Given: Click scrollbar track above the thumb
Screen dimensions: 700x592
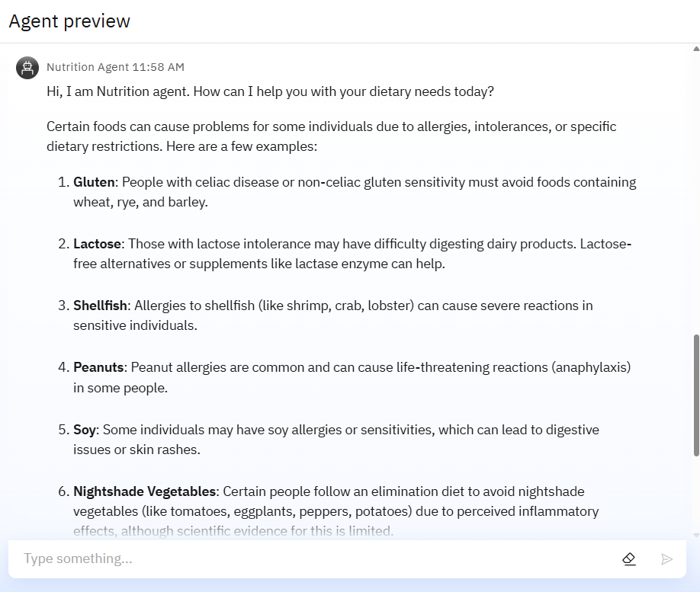Looking at the screenshot, I should 695,190.
